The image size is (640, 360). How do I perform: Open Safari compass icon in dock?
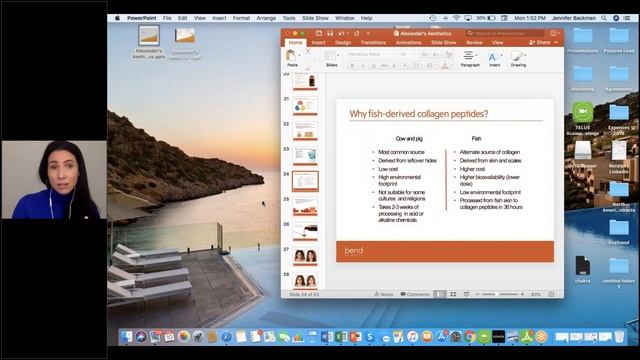(x=226, y=337)
